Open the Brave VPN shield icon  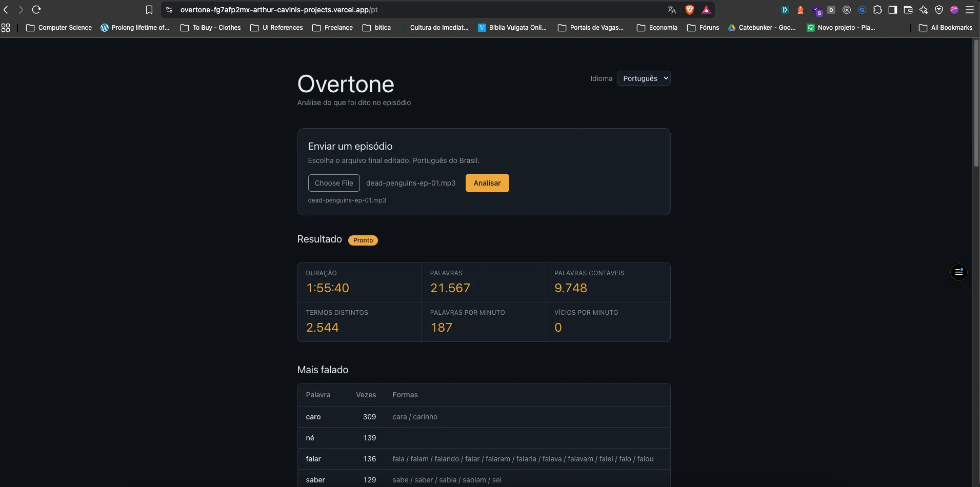939,10
